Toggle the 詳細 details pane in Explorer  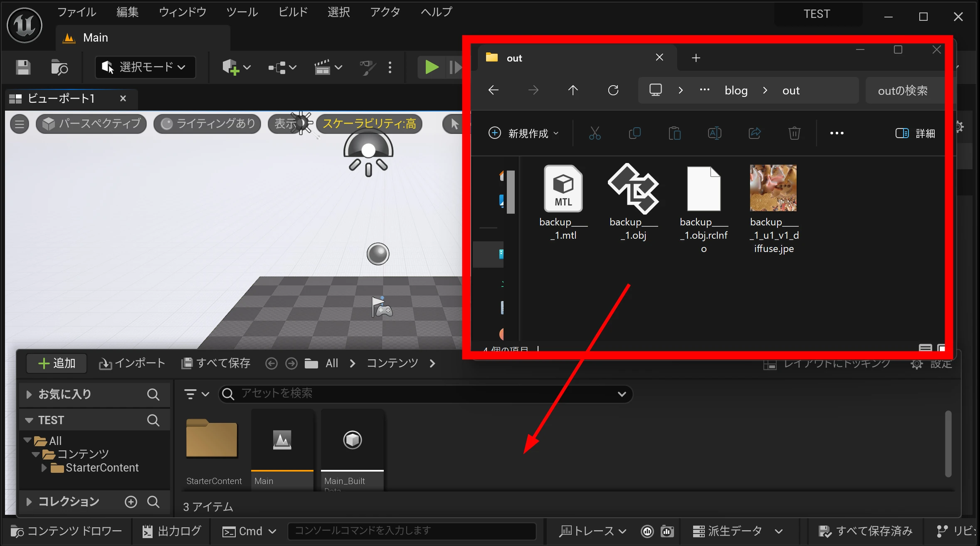pyautogui.click(x=915, y=133)
